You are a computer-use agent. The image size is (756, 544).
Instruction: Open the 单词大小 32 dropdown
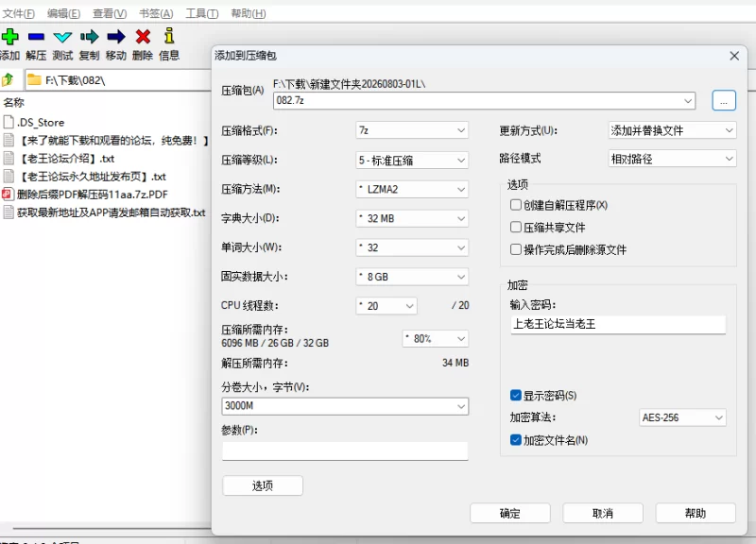coord(412,247)
